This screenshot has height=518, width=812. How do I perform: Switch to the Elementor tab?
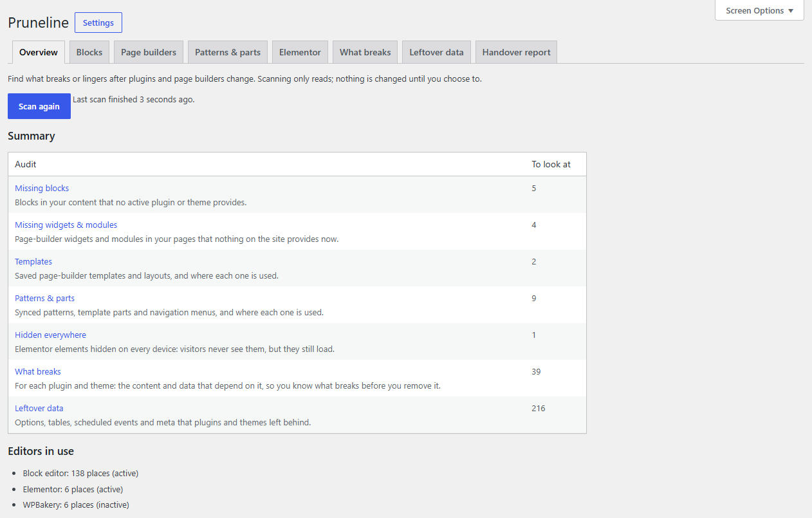[x=300, y=52]
